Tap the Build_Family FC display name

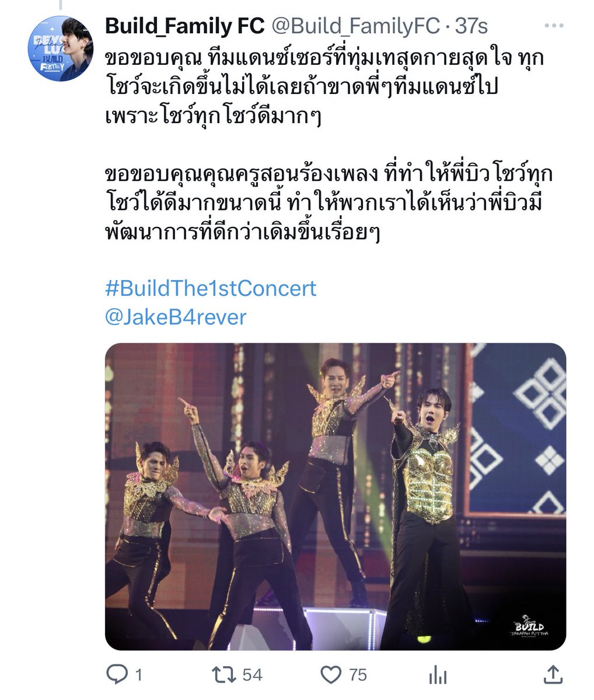[184, 26]
